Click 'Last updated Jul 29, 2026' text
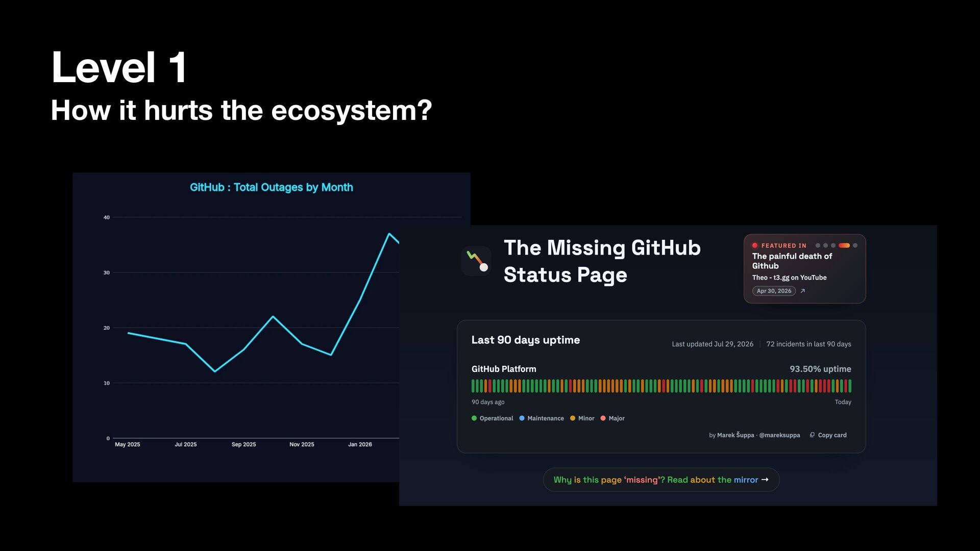This screenshot has width=980, height=551. 713,344
